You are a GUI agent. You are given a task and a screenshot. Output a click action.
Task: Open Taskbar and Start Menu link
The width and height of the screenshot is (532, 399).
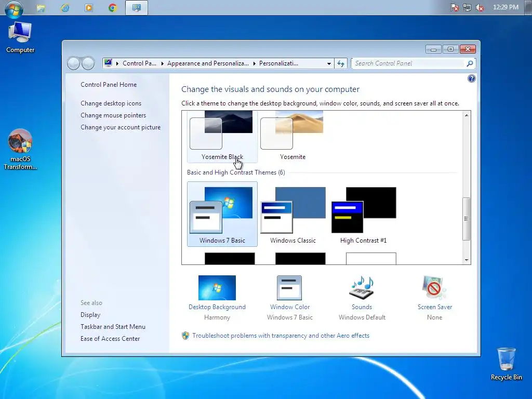click(113, 327)
